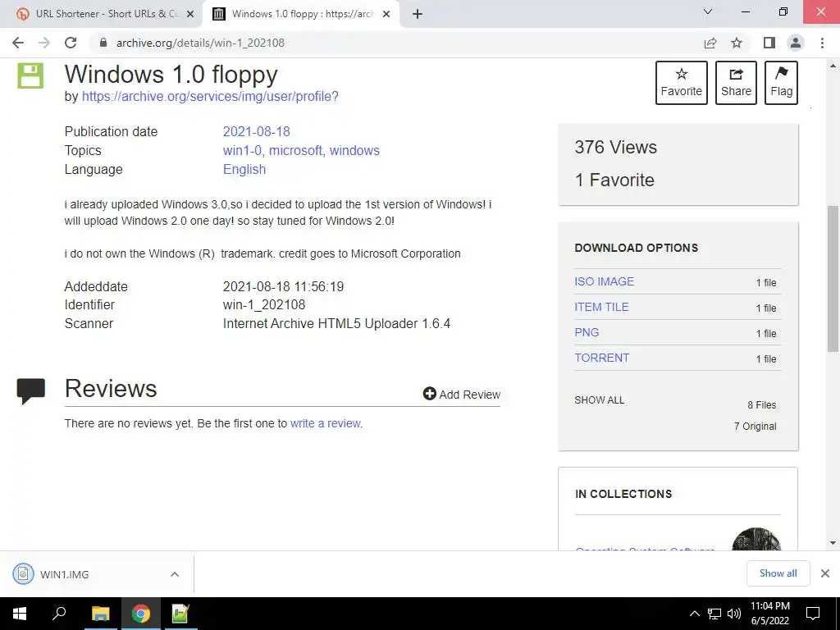The width and height of the screenshot is (840, 630).
Task: Click the '1 Favorite' count text
Action: tap(614, 180)
